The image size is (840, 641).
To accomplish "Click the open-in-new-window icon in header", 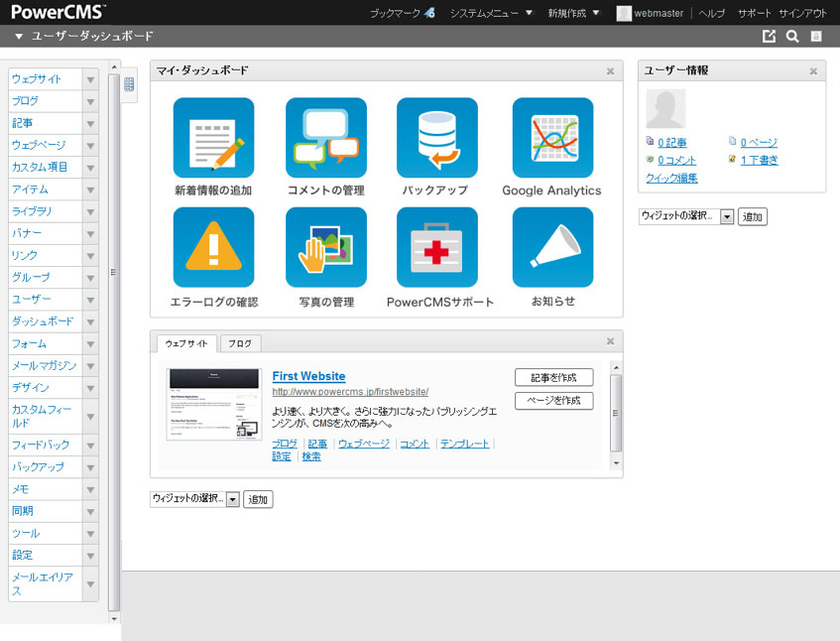I will (769, 36).
